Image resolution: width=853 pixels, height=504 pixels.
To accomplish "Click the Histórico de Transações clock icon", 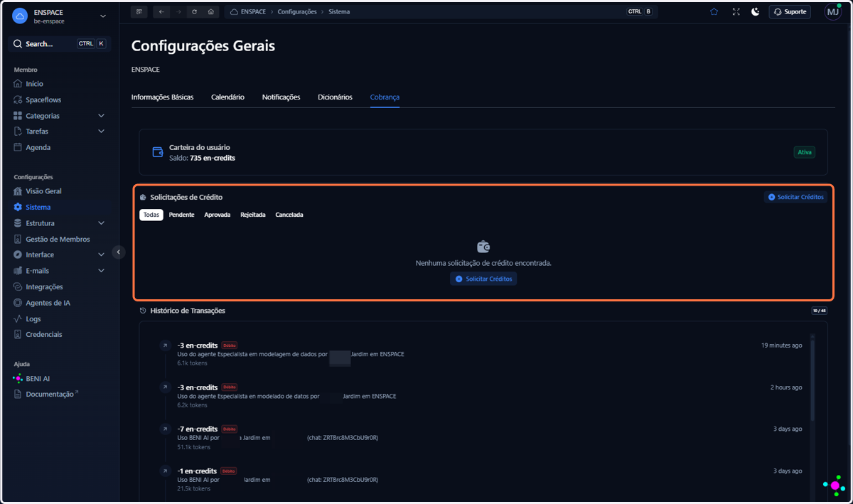I will (143, 311).
